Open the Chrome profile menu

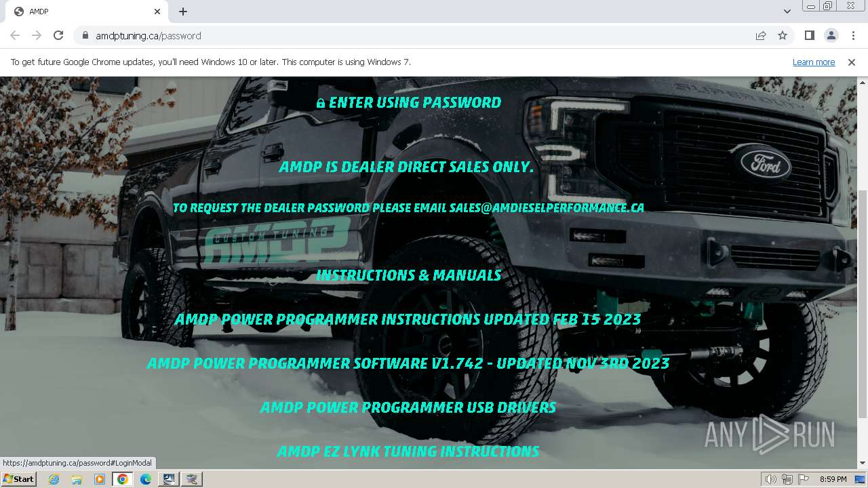(x=831, y=35)
